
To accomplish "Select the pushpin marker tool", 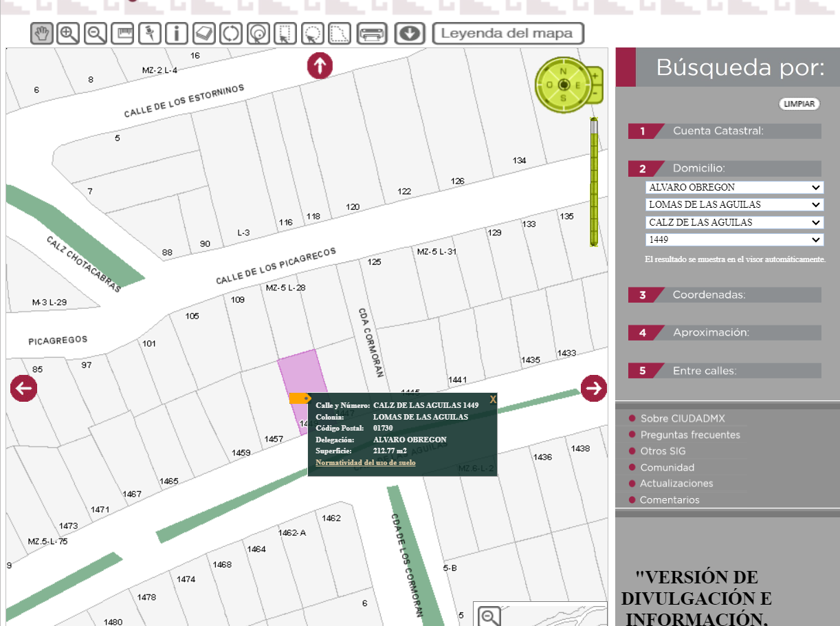I will (x=149, y=33).
